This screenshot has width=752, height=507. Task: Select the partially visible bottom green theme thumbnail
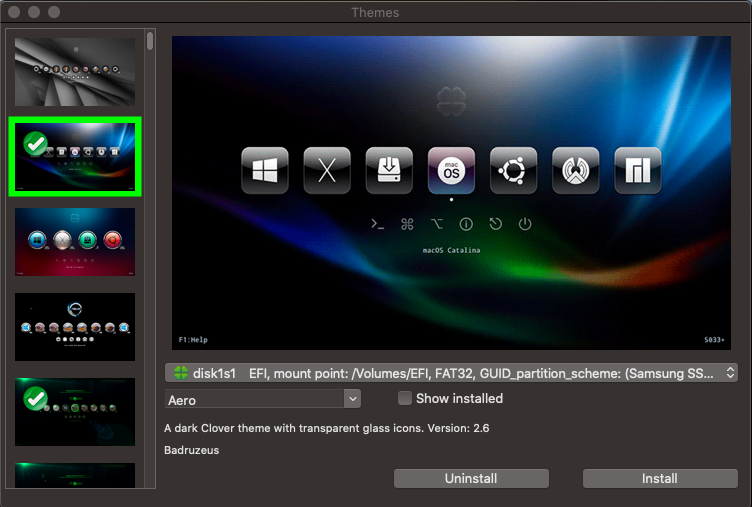[x=75, y=475]
